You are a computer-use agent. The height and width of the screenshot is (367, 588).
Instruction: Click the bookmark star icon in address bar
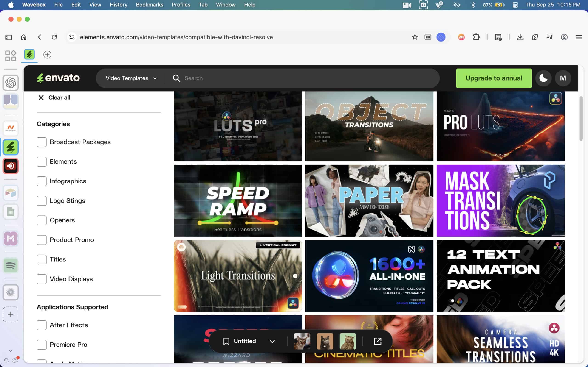pyautogui.click(x=415, y=37)
